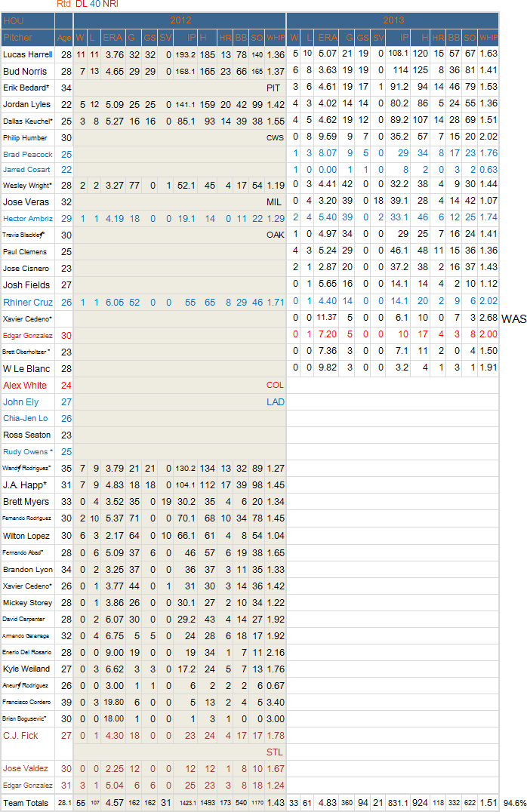Open the Rhiner Cruz link
The image size is (527, 812).
point(28,303)
